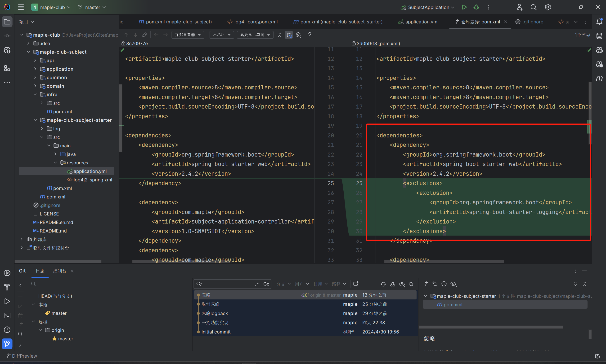Open the Code With Me user icon
606x364 pixels.
[519, 7]
